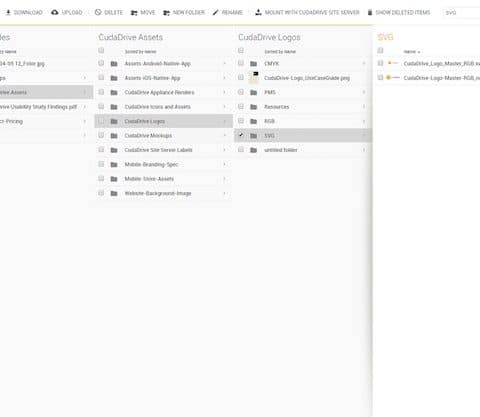Viewport: 480px width, 417px height.
Task: Click the SHOW DELETED ITEMS label
Action: (x=403, y=13)
